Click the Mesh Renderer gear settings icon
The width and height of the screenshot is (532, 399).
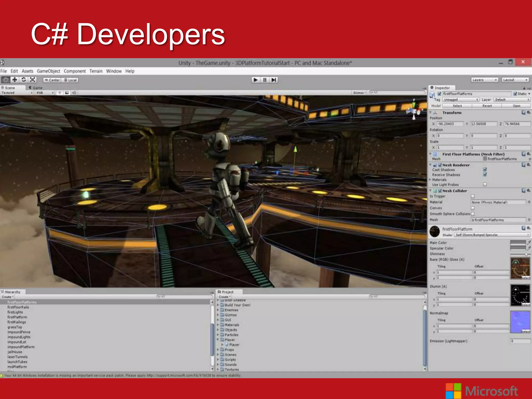(529, 165)
